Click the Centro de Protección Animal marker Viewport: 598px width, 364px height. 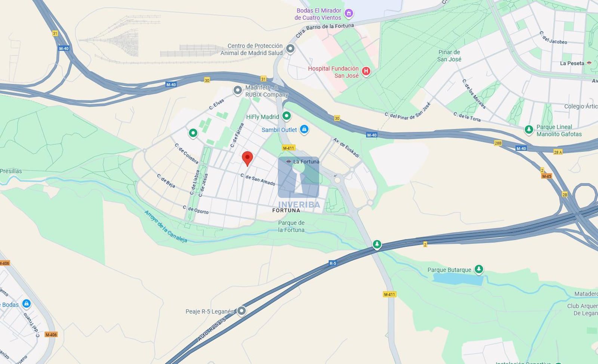pos(290,49)
